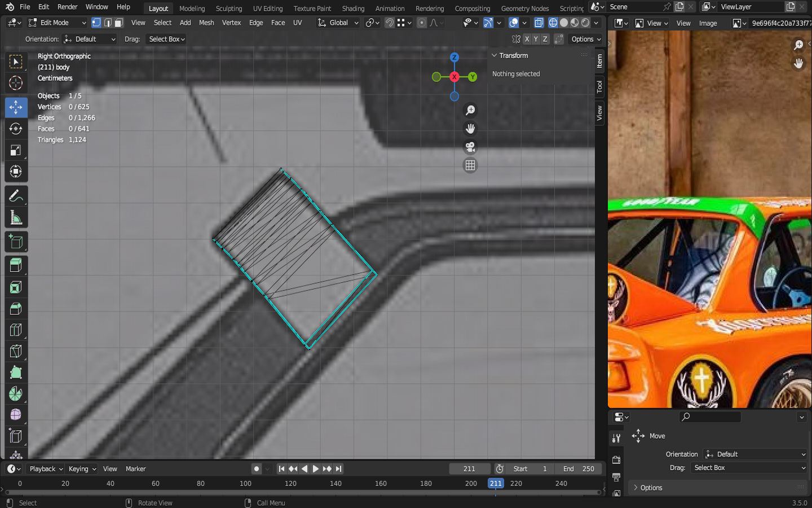
Task: Enable edge select mode
Action: (108, 23)
